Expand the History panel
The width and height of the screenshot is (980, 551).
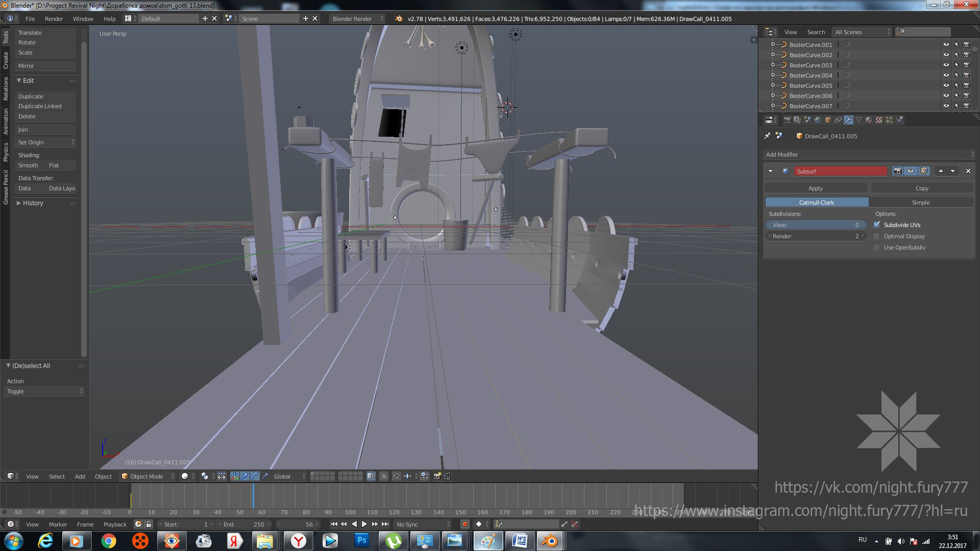click(33, 203)
